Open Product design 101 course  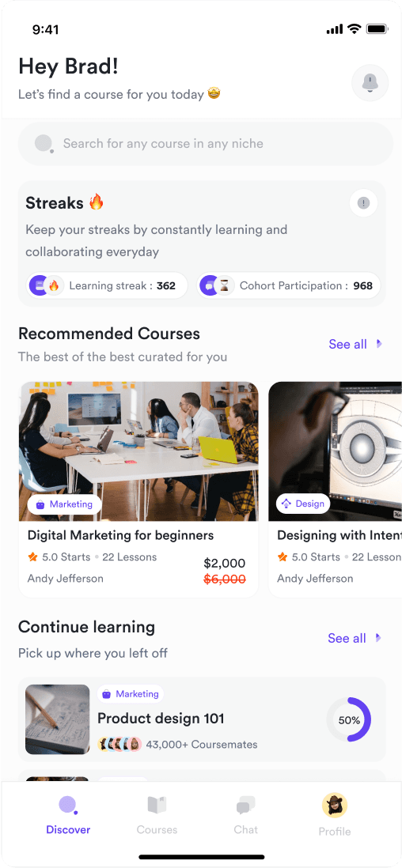[161, 719]
